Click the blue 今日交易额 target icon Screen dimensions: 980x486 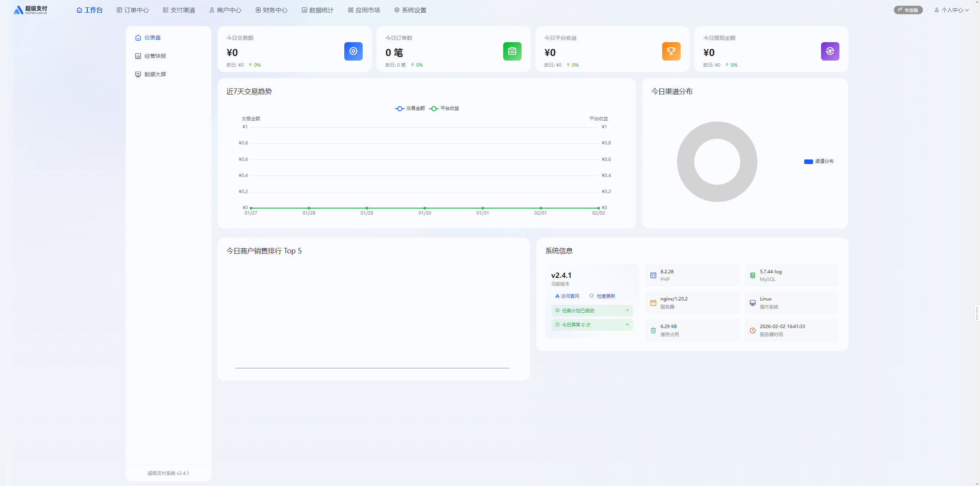[353, 51]
